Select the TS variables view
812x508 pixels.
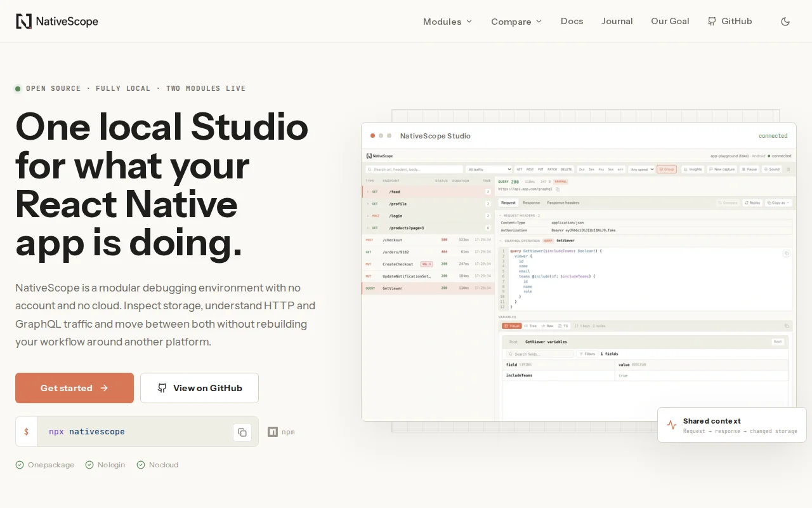point(563,326)
